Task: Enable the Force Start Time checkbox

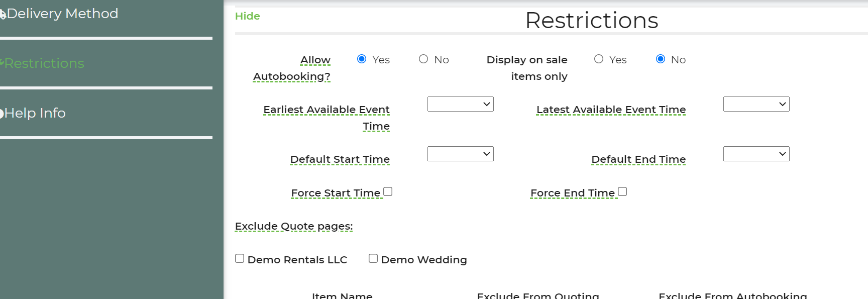Action: (388, 191)
